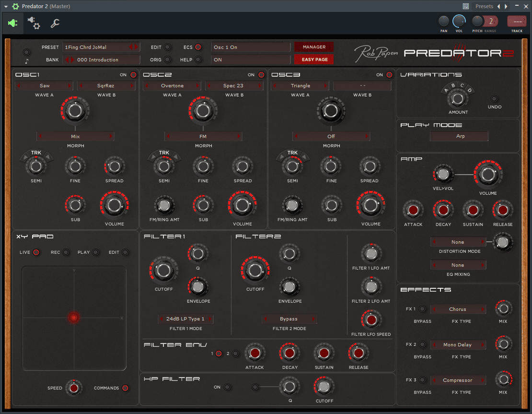
Task: Open the Presets menu
Action: pos(484,6)
